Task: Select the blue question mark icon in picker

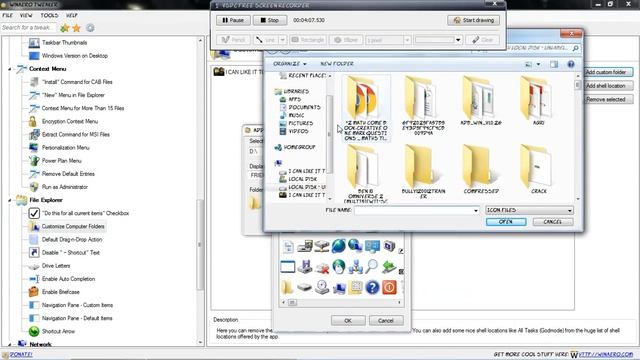Action: pyautogui.click(x=372, y=287)
